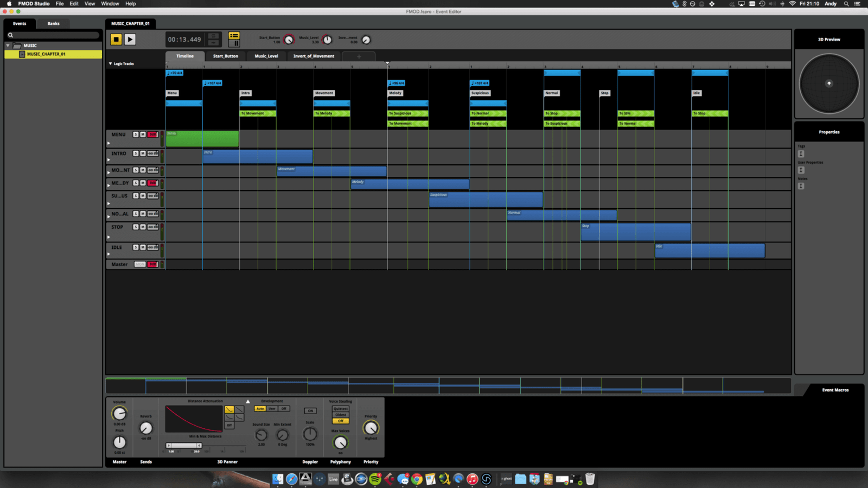Click the Min & Max Distance slider
This screenshot has height=488, width=868.
tap(184, 445)
